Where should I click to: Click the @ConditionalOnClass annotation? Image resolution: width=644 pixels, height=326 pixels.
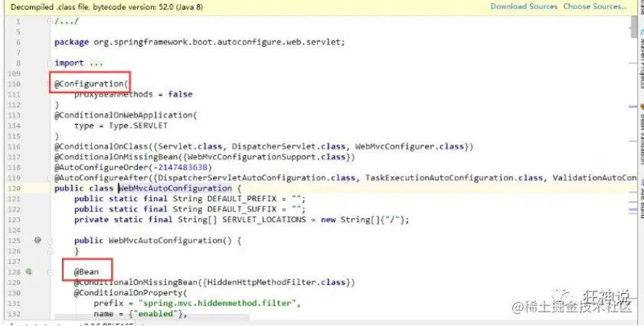point(101,147)
